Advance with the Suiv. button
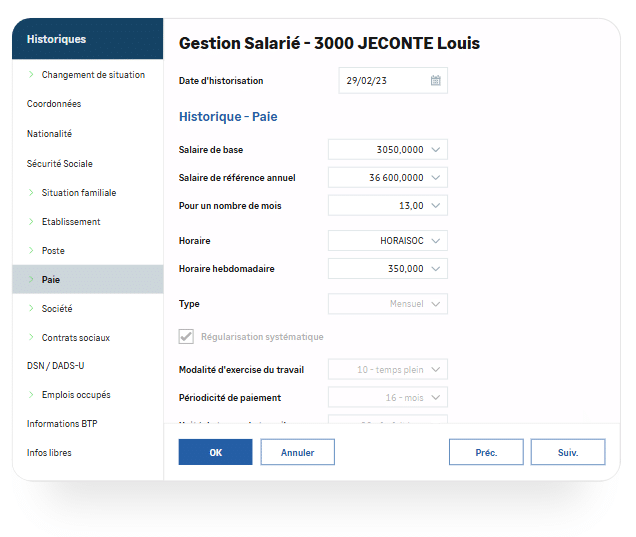Image resolution: width=636 pixels, height=537 pixels. pyautogui.click(x=568, y=452)
